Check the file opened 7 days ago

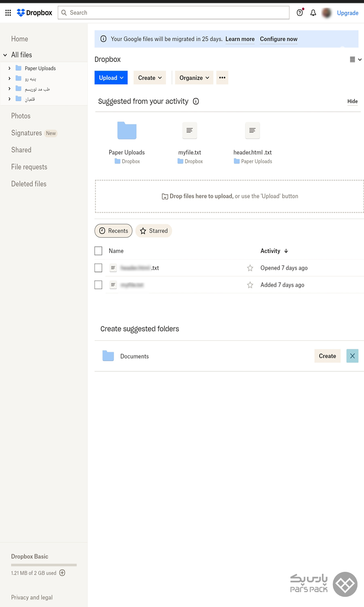click(x=98, y=268)
